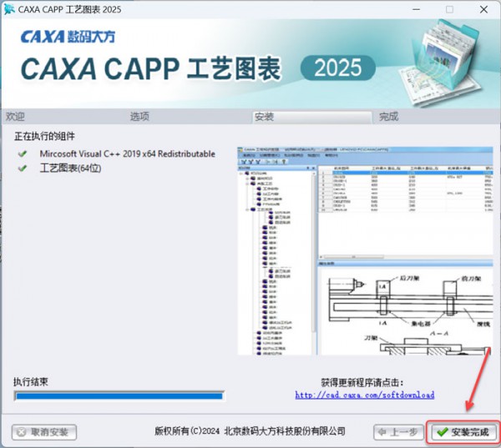501x448 pixels.
Task: Click the 取消安装 cancel button
Action: tap(44, 432)
